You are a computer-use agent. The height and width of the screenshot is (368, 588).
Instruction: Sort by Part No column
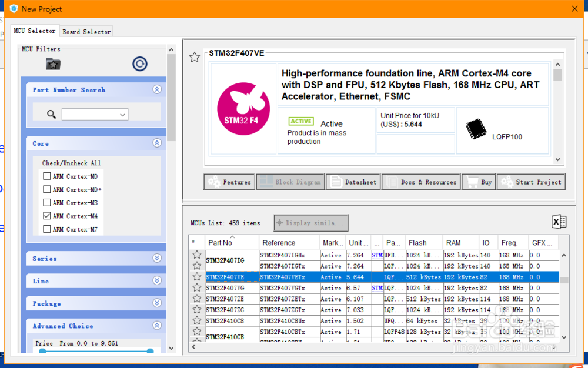[232, 243]
